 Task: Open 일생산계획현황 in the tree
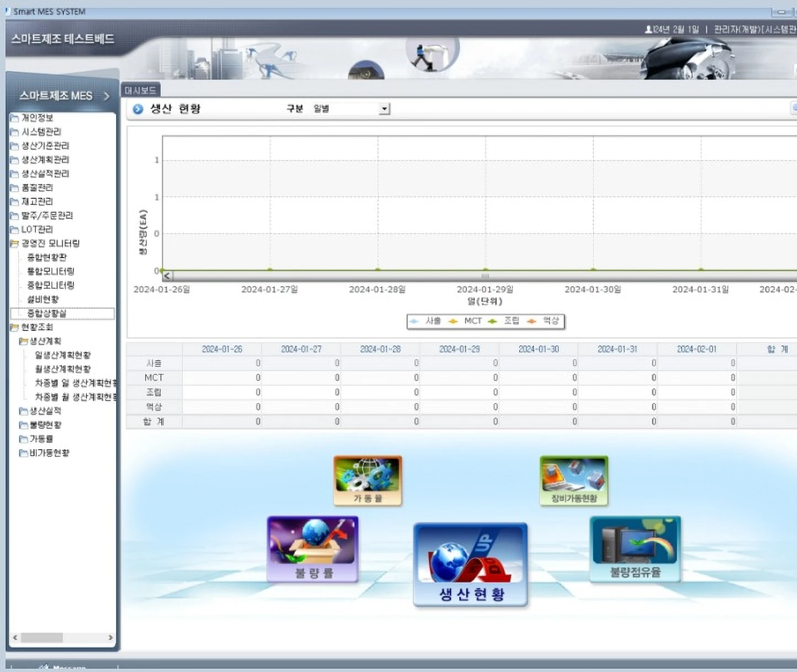pos(63,355)
